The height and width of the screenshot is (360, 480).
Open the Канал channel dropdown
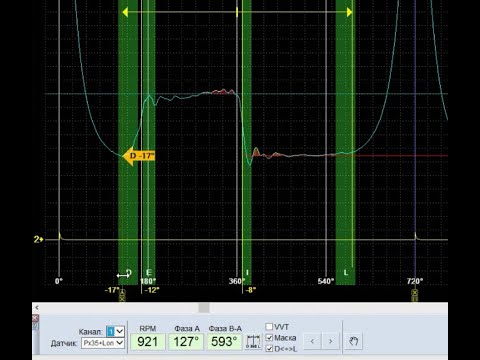115,331
